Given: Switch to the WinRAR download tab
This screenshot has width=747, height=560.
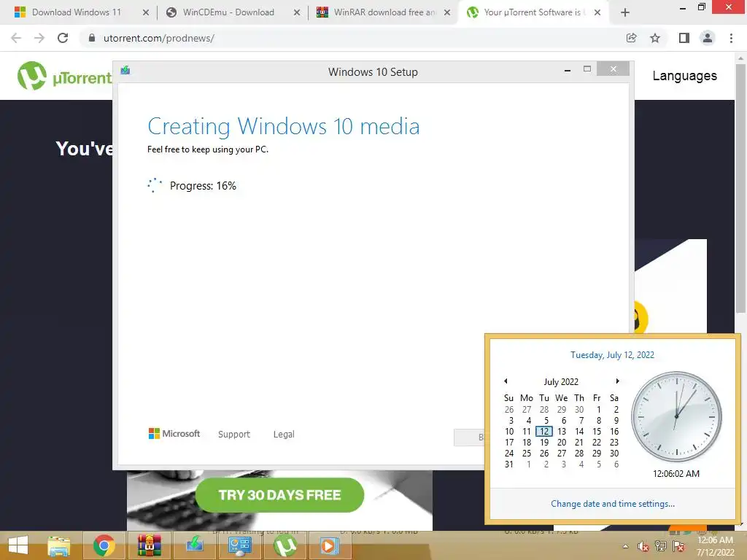Looking at the screenshot, I should coord(384,12).
